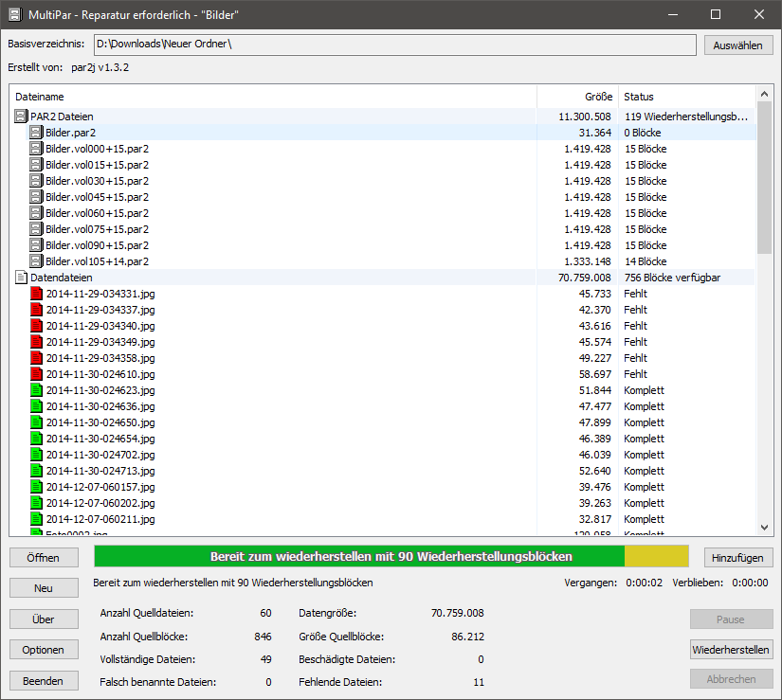Viewport: 782px width, 700px height.
Task: Click the file list scroll-up arrow
Action: click(x=765, y=94)
